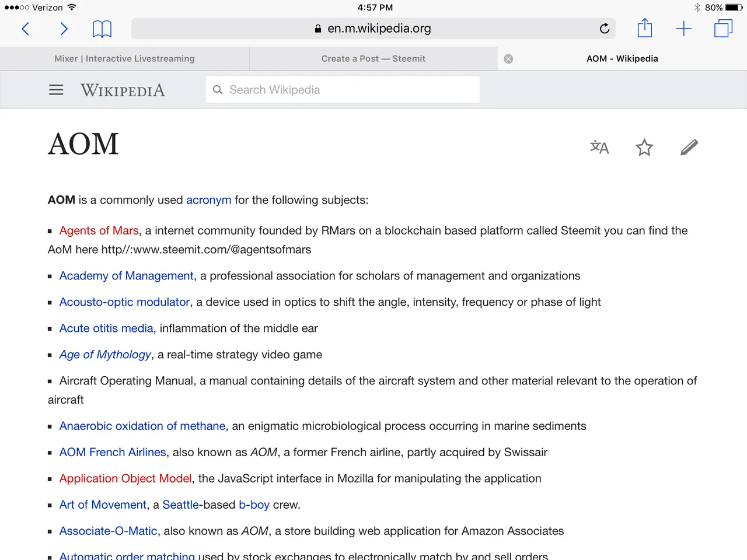Switch to Create a Post — Steemit tab
The image size is (747, 560).
tap(373, 59)
